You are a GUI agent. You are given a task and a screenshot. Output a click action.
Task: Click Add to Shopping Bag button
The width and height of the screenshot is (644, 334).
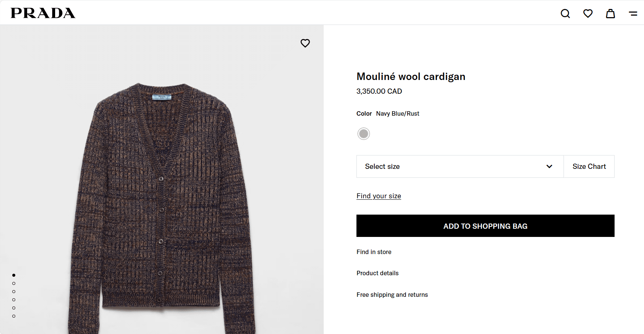click(485, 226)
